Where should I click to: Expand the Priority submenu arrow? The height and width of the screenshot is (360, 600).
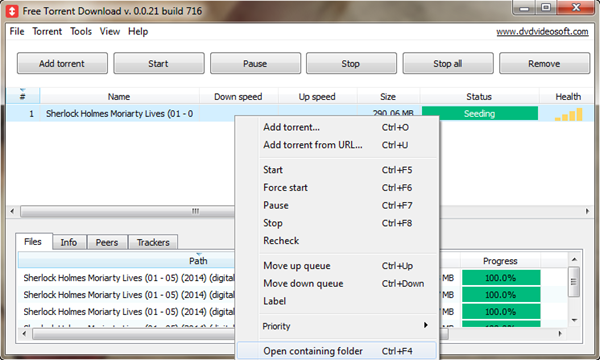(426, 325)
